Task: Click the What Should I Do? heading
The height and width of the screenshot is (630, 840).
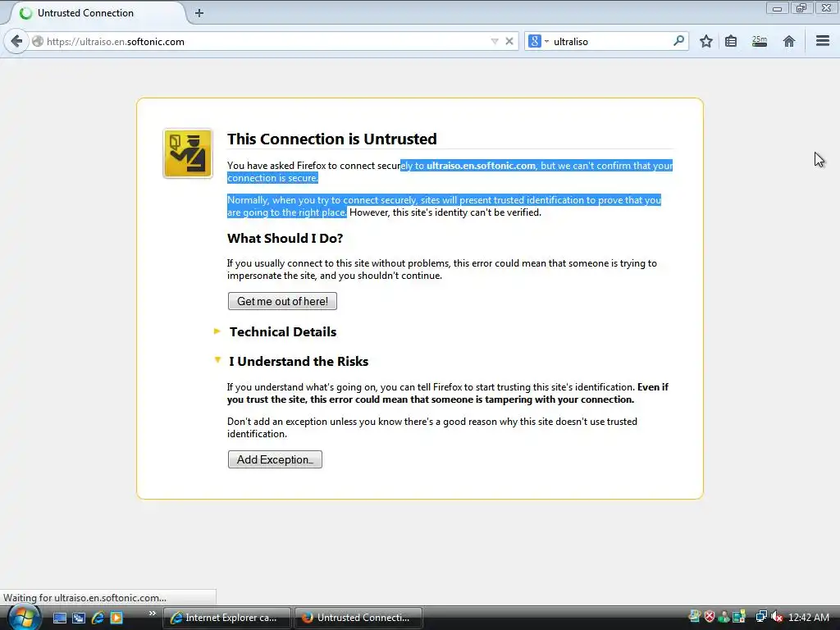Action: pyautogui.click(x=285, y=239)
